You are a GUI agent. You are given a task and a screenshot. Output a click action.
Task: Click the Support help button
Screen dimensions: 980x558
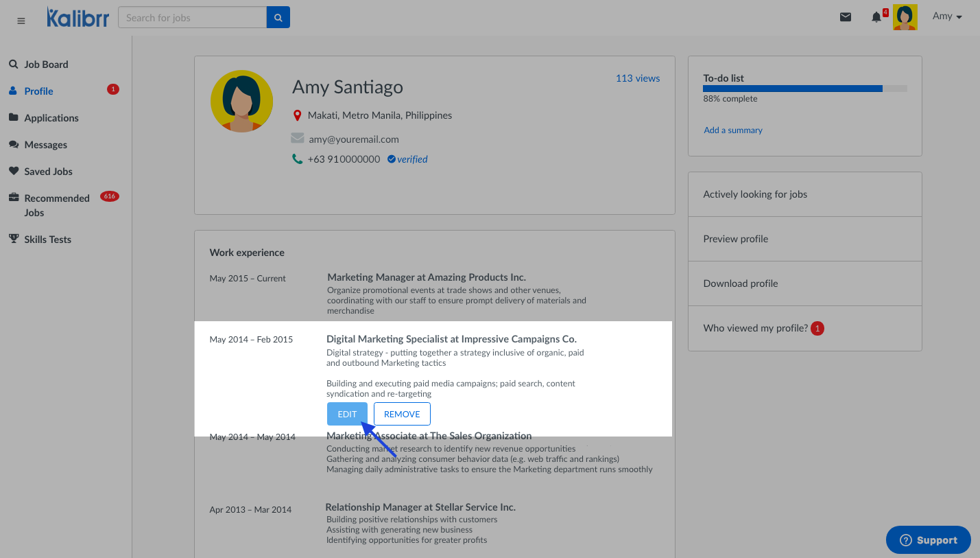pyautogui.click(x=928, y=540)
